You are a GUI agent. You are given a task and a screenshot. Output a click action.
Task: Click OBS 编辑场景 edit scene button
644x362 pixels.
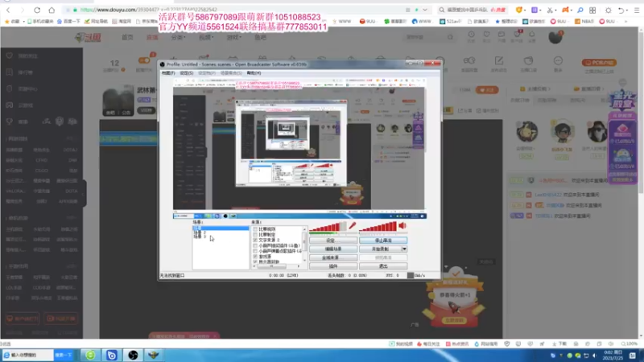(x=333, y=249)
